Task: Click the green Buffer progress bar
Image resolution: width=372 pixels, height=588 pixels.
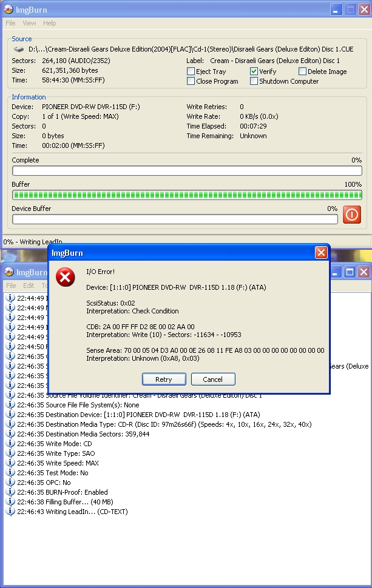Action: (187, 195)
